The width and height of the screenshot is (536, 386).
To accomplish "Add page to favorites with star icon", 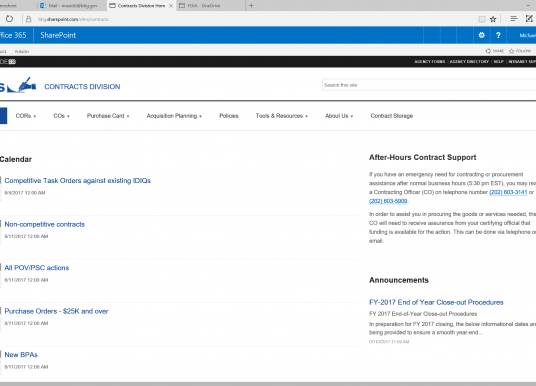I will click(493, 19).
